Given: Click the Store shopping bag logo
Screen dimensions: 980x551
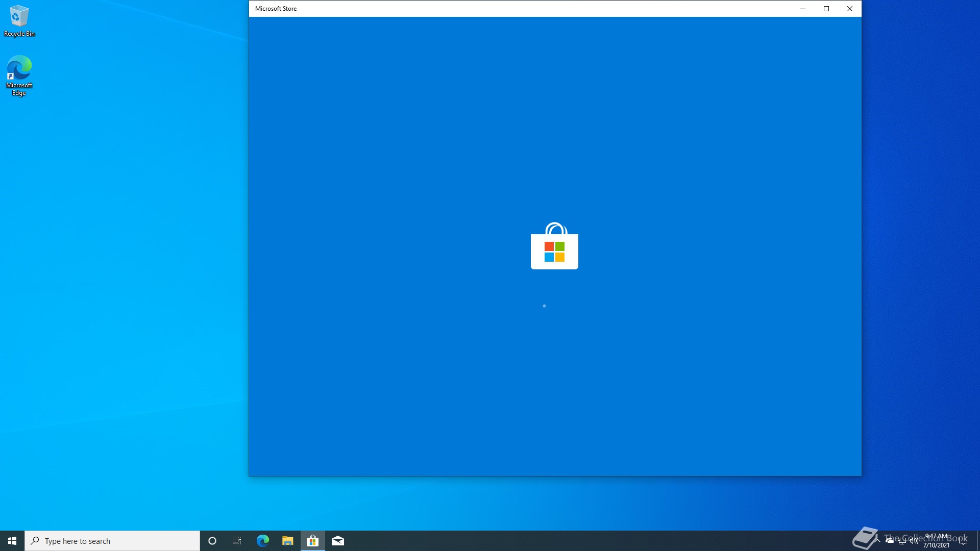Looking at the screenshot, I should tap(554, 245).
